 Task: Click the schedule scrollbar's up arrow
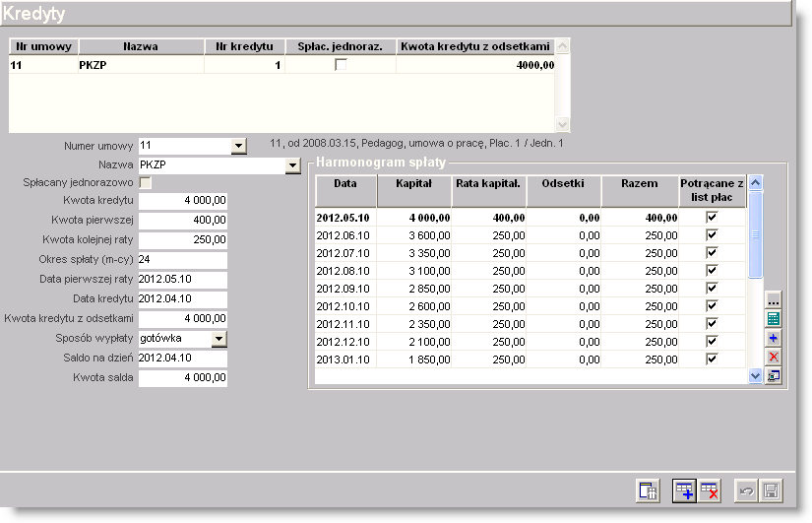(x=756, y=183)
